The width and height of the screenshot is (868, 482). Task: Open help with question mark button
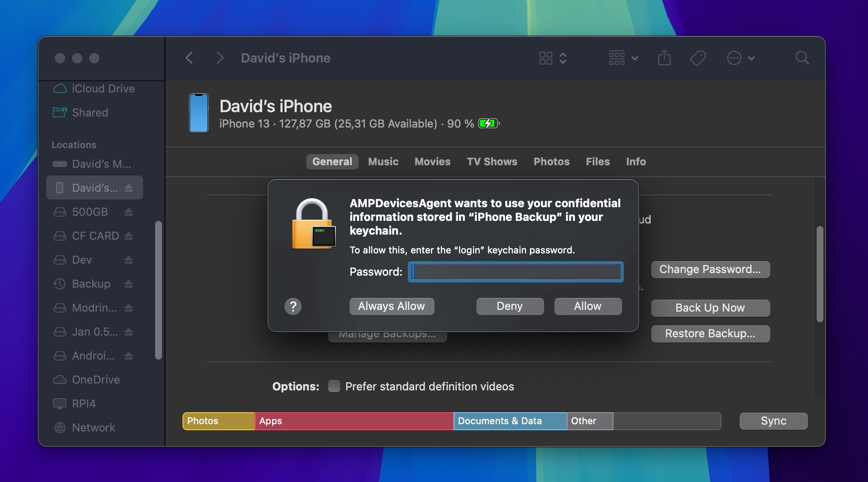293,306
